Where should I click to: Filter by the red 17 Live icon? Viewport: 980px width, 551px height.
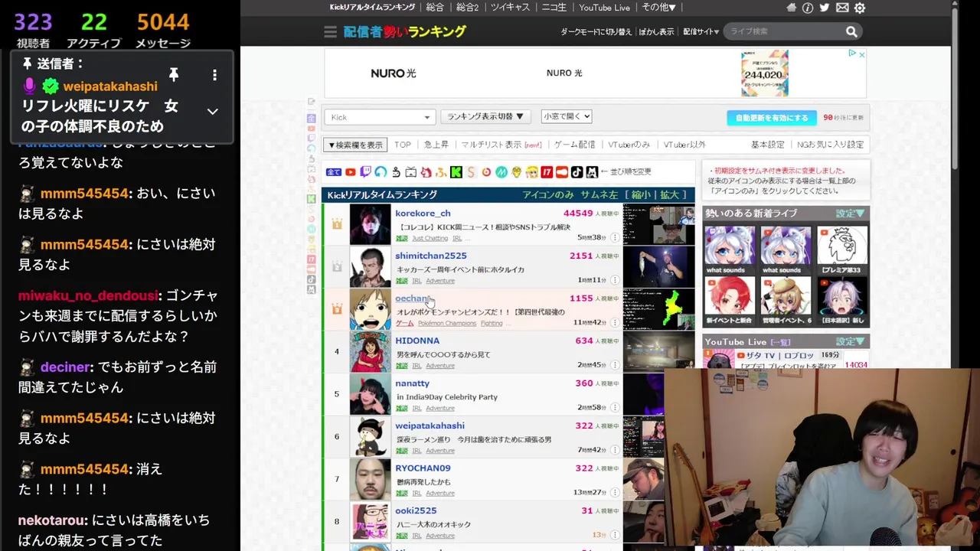coord(547,172)
